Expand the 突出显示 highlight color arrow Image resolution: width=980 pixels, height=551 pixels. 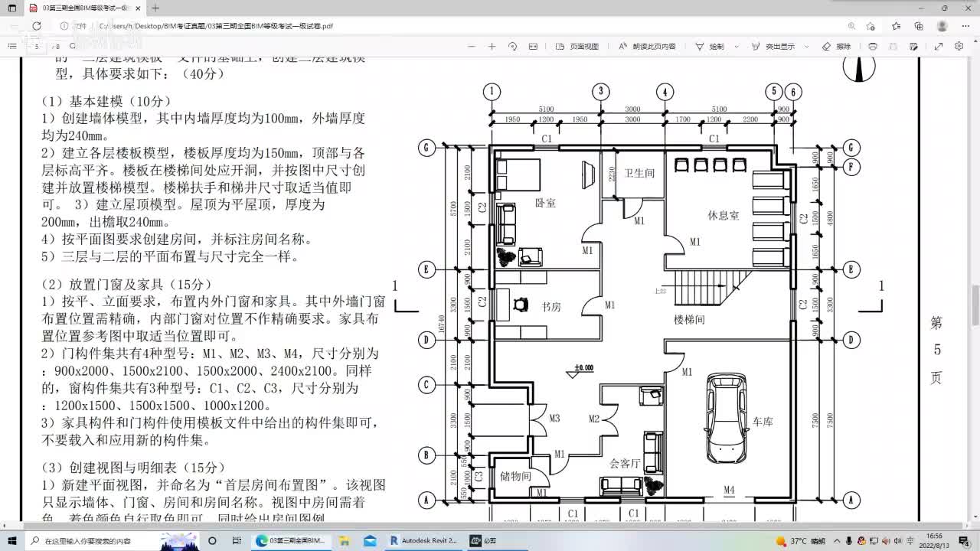pyautogui.click(x=807, y=46)
